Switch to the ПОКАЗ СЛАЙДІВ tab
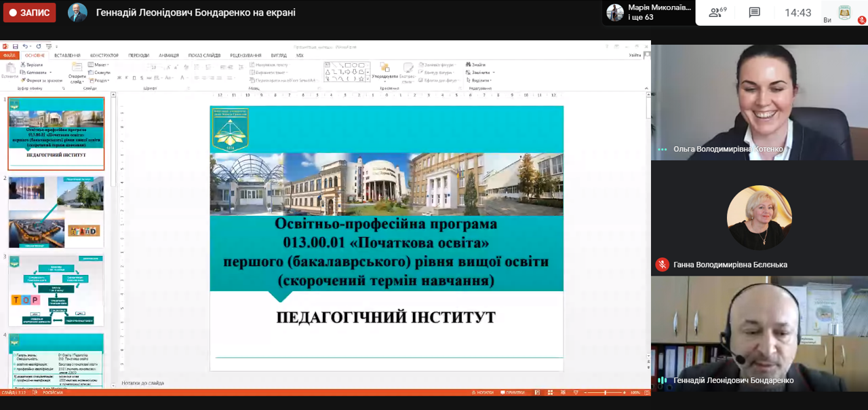This screenshot has height=410, width=868. (x=204, y=56)
